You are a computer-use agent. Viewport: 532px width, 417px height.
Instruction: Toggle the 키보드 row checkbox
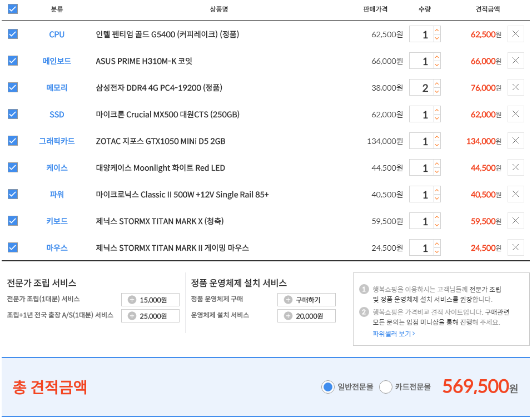pyautogui.click(x=13, y=221)
